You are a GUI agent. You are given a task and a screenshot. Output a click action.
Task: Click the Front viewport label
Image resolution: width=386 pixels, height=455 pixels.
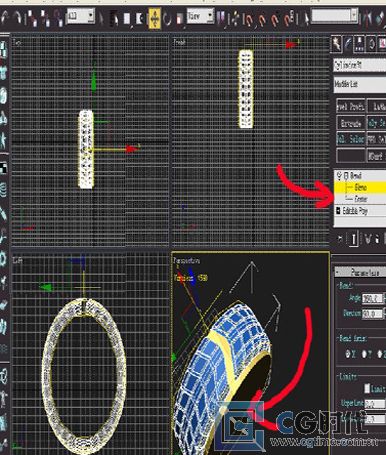[180, 42]
